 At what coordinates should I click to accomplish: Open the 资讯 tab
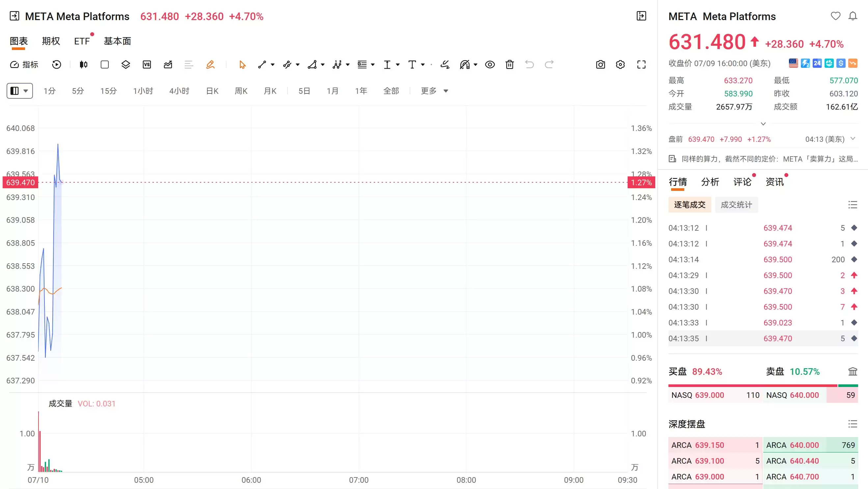click(x=775, y=182)
